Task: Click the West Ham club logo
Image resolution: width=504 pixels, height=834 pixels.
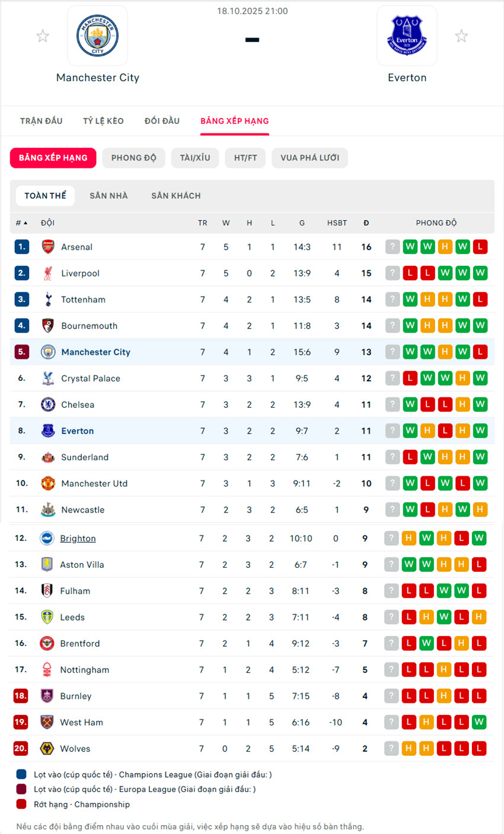Action: (47, 722)
